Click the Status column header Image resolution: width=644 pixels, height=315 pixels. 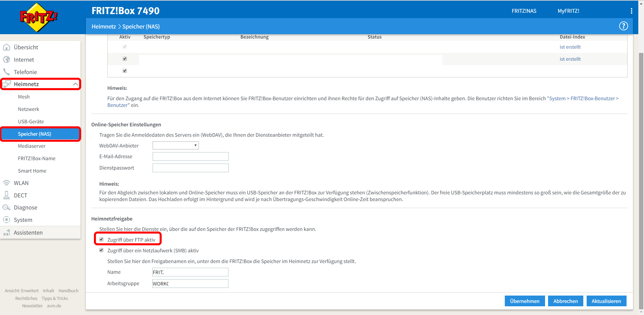(x=375, y=37)
